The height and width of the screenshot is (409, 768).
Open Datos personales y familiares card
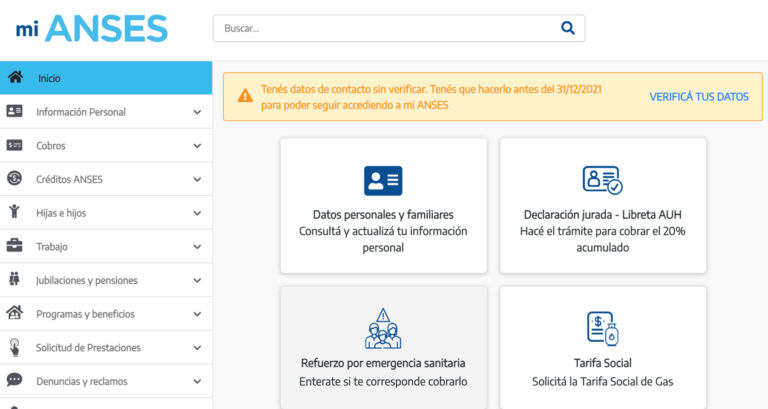point(384,205)
